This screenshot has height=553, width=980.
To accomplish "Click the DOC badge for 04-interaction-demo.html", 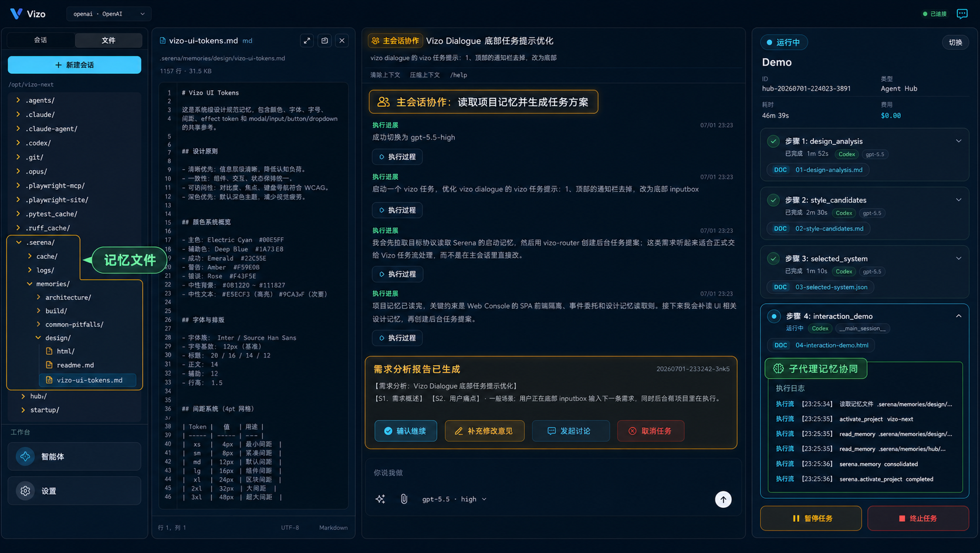I will point(780,345).
